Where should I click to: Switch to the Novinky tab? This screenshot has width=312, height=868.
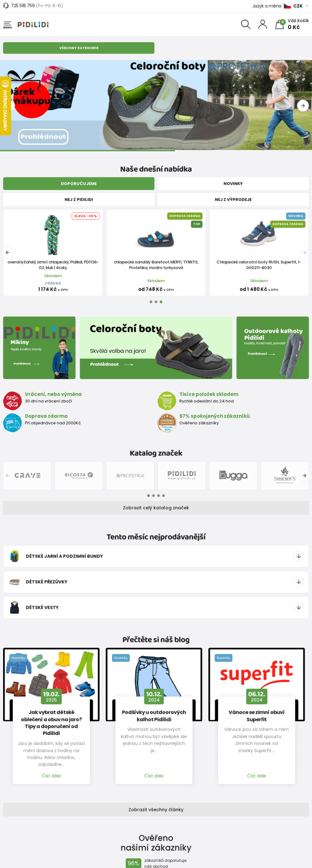(x=233, y=184)
